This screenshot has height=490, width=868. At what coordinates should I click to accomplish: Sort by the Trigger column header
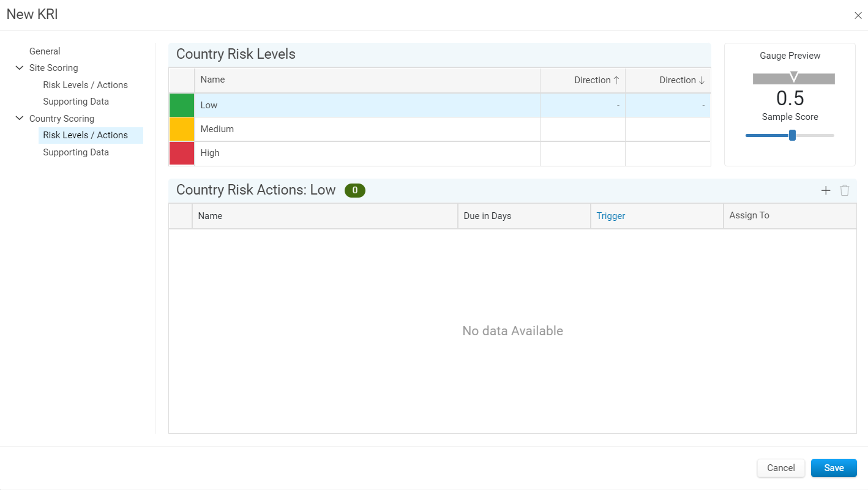coord(611,216)
